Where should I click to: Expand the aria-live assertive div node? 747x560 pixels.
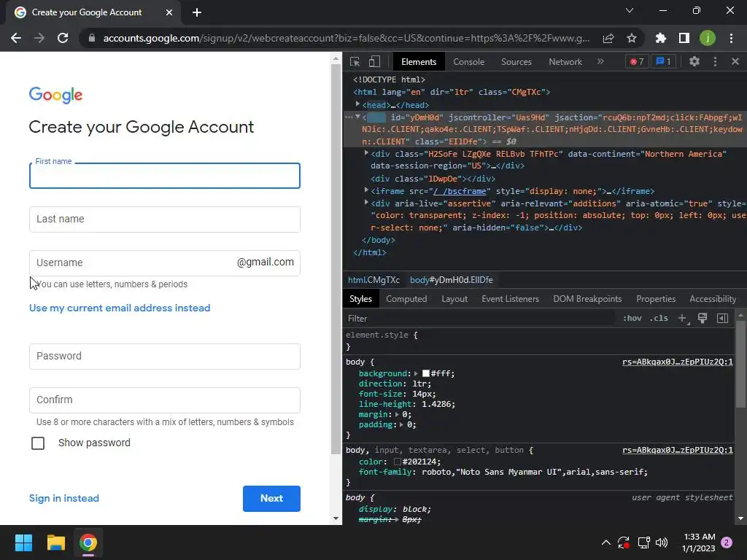click(366, 203)
